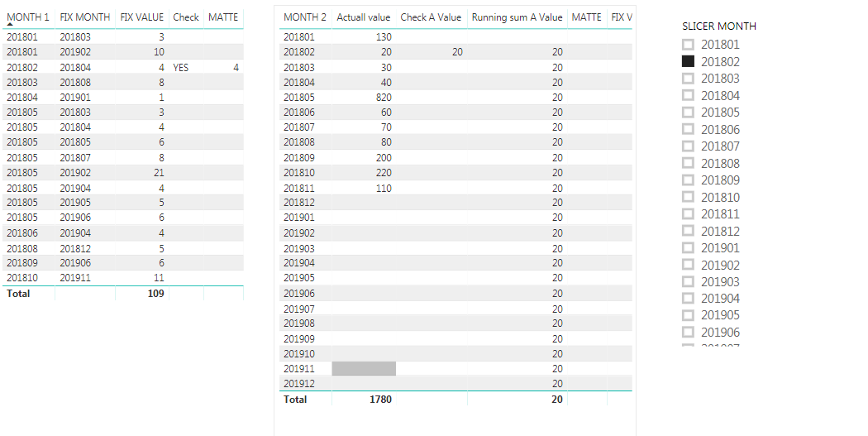Click Running sum total 20 in Total row

click(x=557, y=399)
